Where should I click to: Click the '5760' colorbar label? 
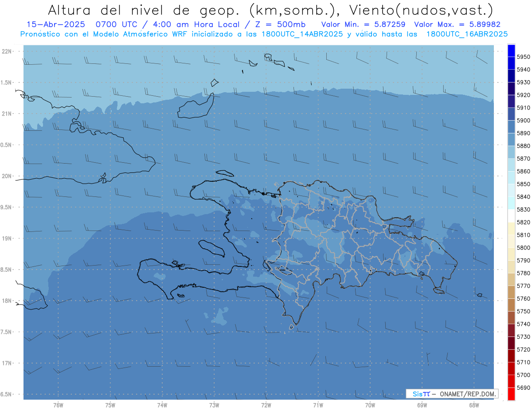523,299
